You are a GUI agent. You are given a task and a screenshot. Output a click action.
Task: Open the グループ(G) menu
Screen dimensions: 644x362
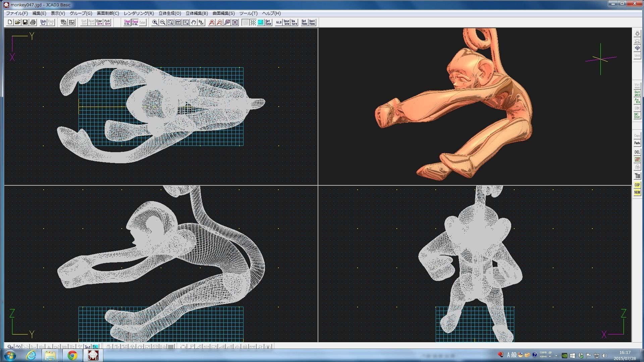tap(81, 13)
